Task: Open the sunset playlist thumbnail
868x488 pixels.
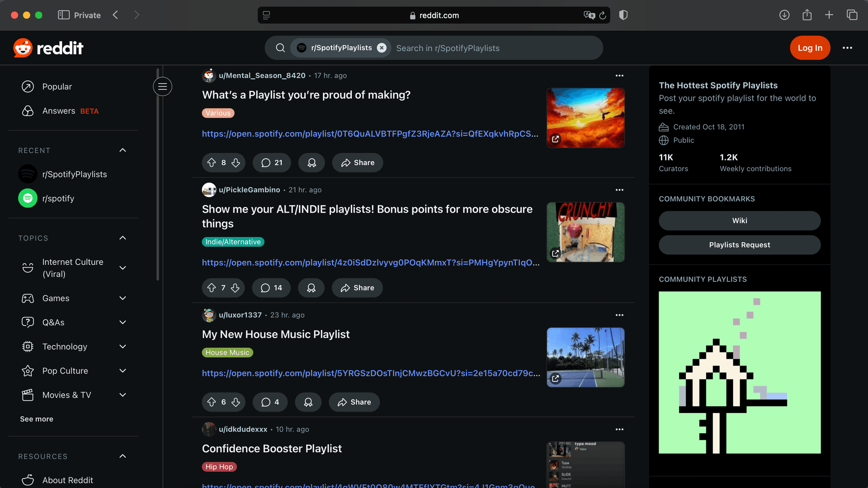Action: tap(585, 118)
